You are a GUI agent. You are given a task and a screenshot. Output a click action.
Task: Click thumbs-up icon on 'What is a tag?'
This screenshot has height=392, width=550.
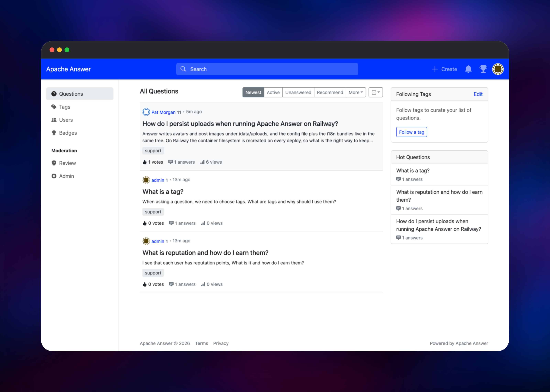click(145, 223)
